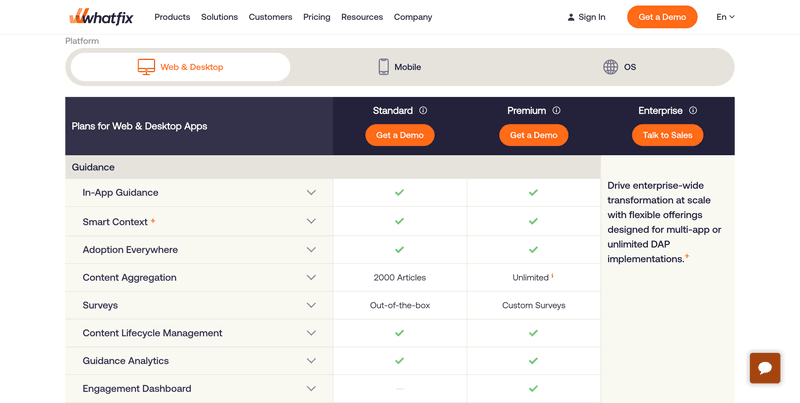800x403 pixels.
Task: Open the Products menu
Action: point(172,17)
